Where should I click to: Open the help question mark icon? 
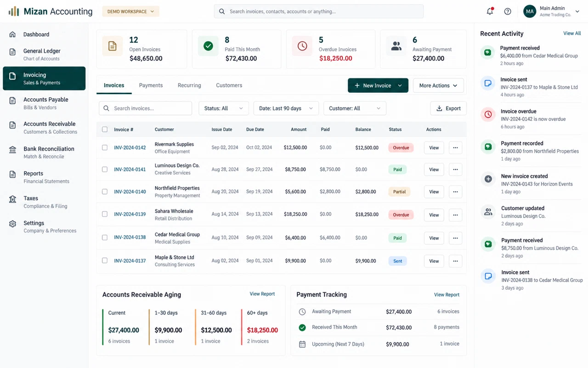pos(508,11)
